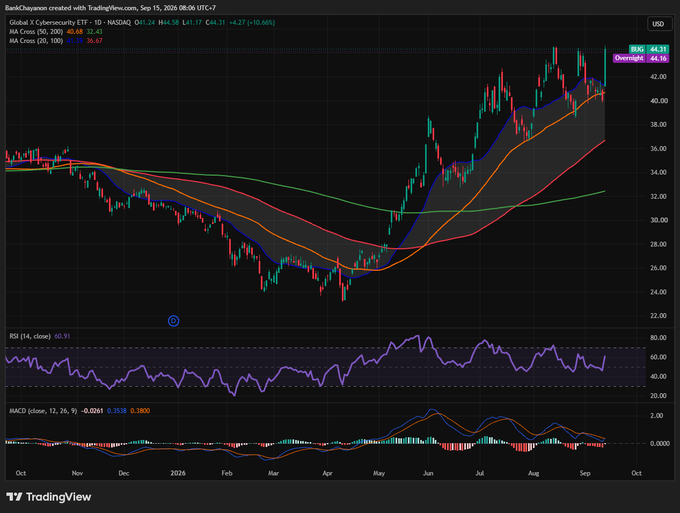The image size is (680, 513).
Task: Click the Jun label on the time axis
Action: (x=428, y=473)
